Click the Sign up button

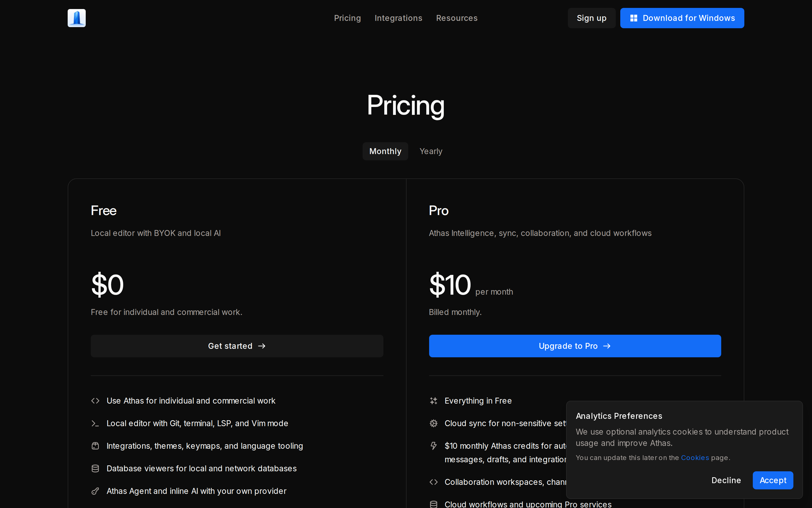click(x=592, y=18)
